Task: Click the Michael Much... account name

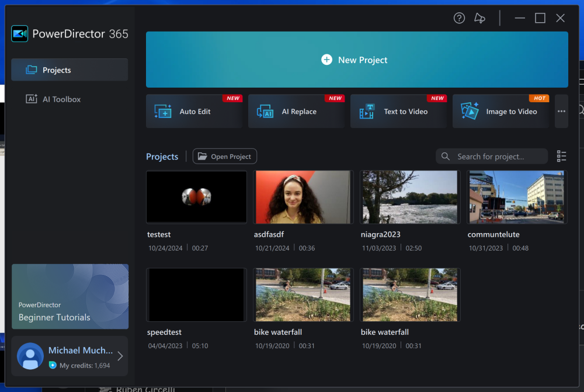Action: 81,351
